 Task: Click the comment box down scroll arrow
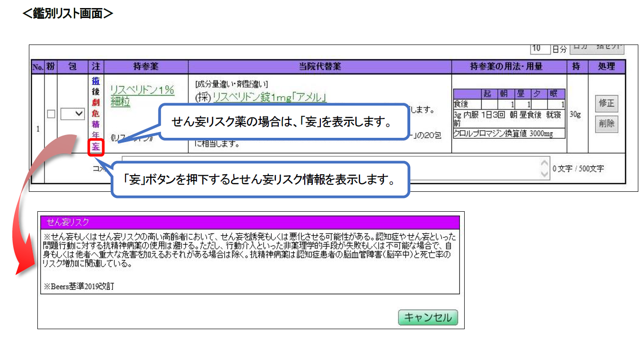(544, 174)
